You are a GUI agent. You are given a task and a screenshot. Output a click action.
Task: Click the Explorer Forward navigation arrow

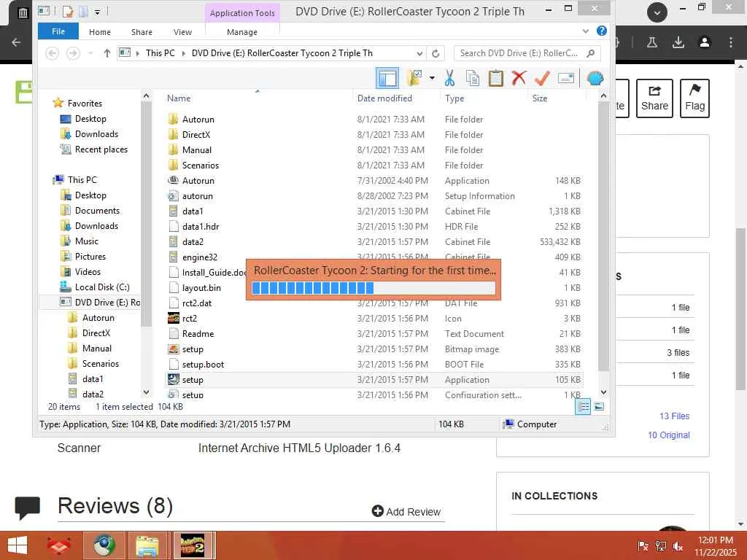73,53
